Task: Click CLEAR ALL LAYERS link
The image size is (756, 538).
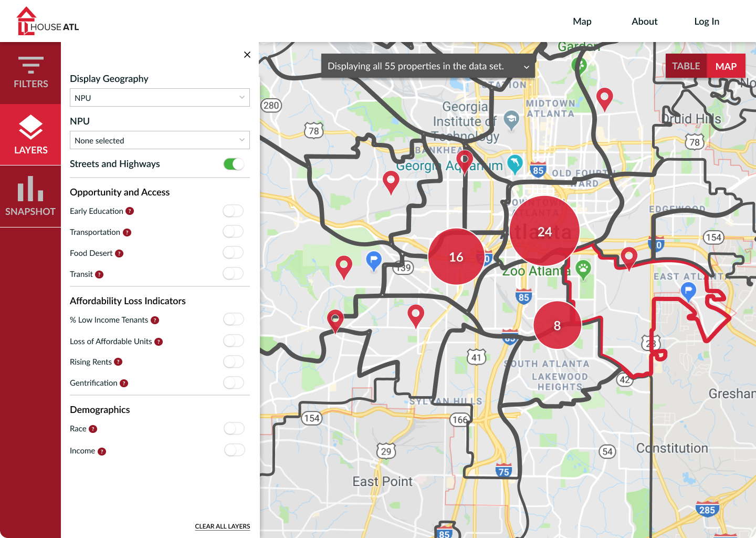Action: 223,526
